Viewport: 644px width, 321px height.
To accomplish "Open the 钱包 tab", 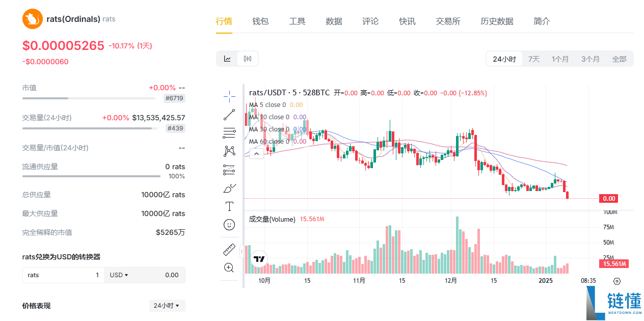I will pyautogui.click(x=260, y=21).
